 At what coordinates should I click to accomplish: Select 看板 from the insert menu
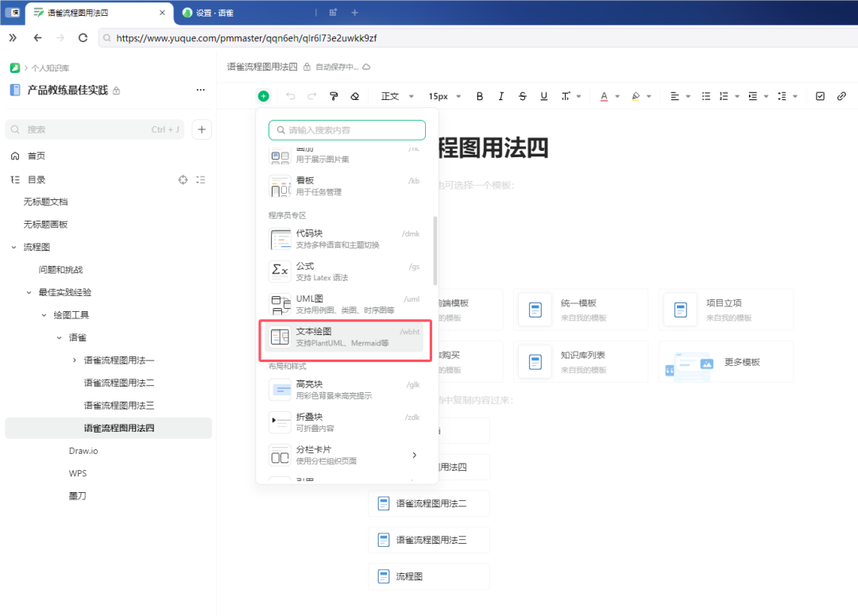click(344, 186)
